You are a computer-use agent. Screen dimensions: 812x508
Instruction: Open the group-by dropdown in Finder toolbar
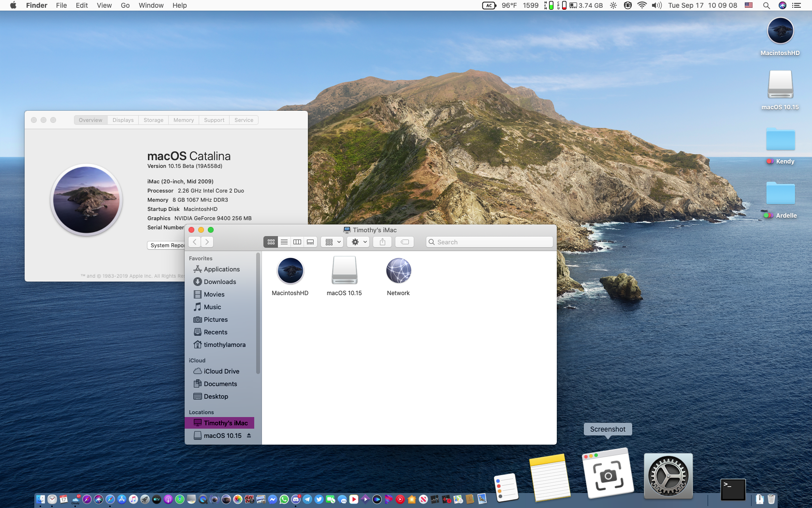(333, 242)
